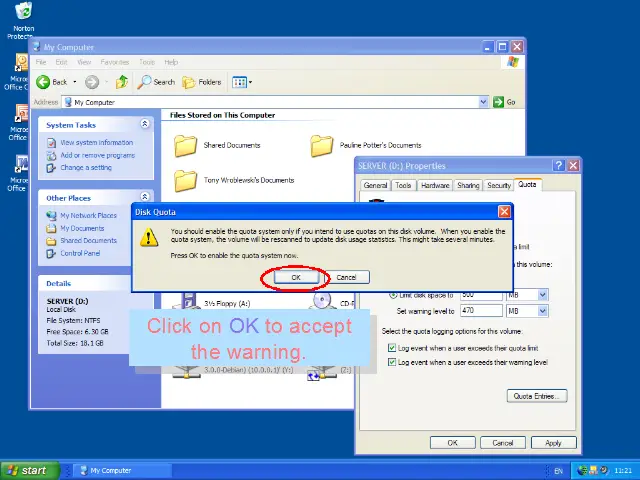
Task: Switch to Hardware tab in SERVER Properties
Action: coord(435,185)
